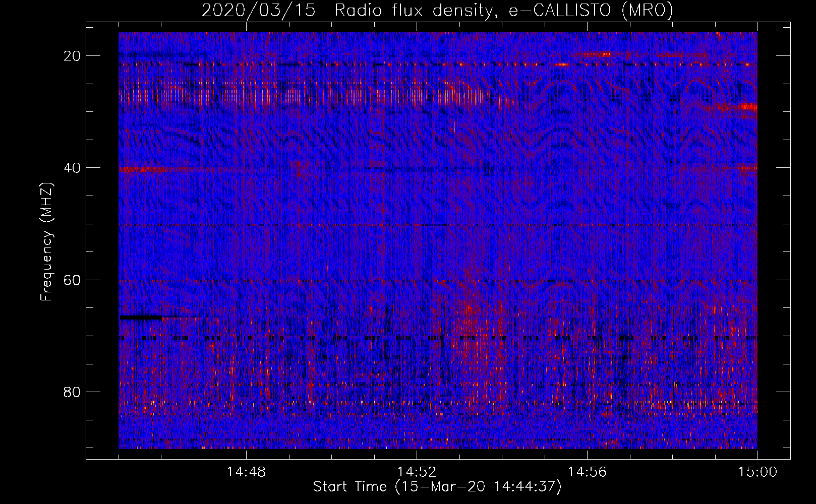Click the 20 MHz frequency tick label

coord(73,56)
